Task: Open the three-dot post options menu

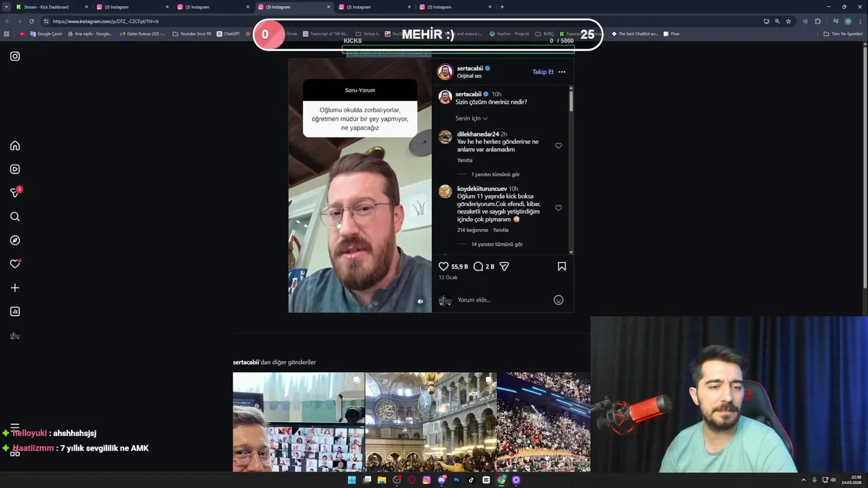Action: [561, 72]
